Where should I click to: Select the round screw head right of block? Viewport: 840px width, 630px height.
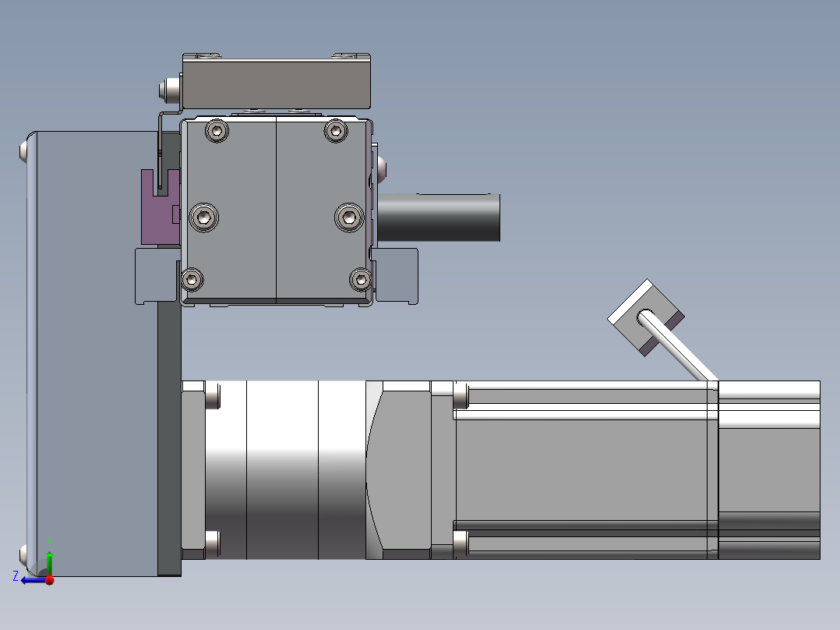click(382, 168)
